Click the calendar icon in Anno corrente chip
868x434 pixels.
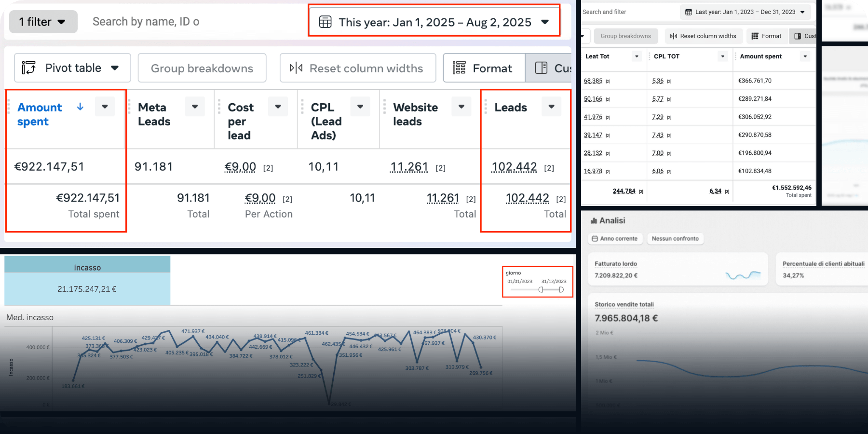(x=595, y=239)
